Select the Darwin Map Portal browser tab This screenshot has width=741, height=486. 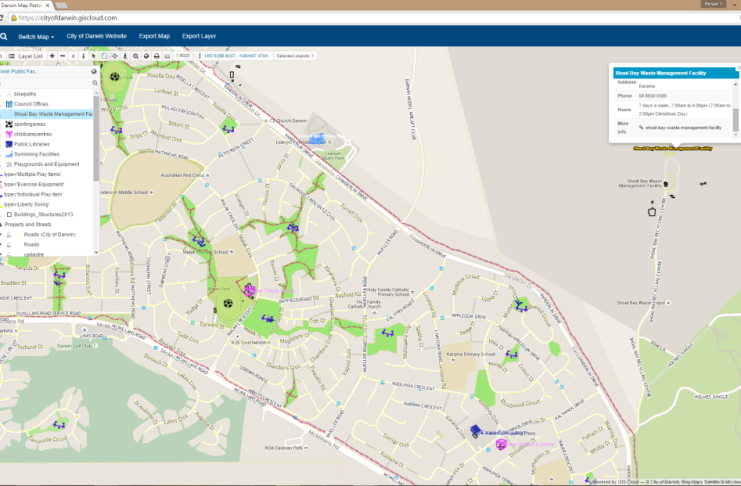click(25, 5)
